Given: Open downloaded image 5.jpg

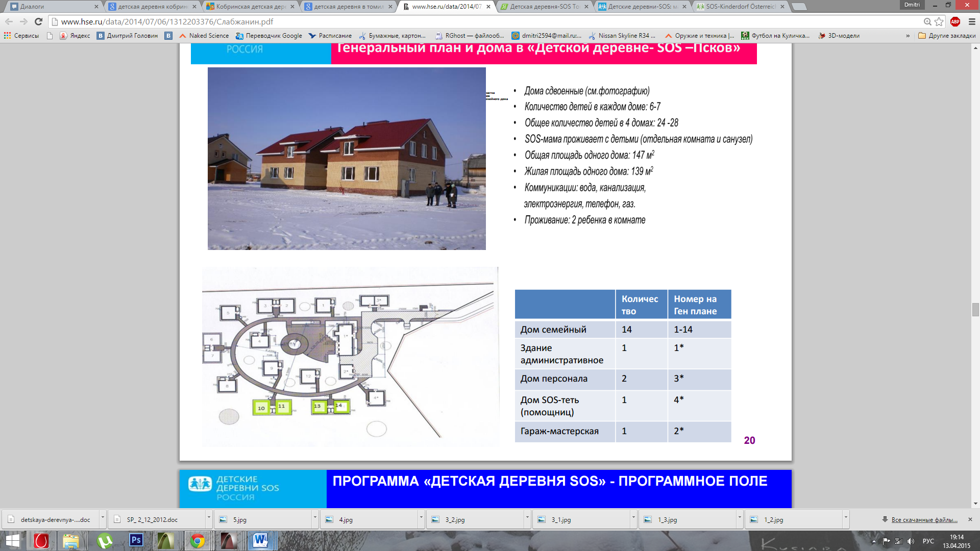Looking at the screenshot, I should 262,519.
